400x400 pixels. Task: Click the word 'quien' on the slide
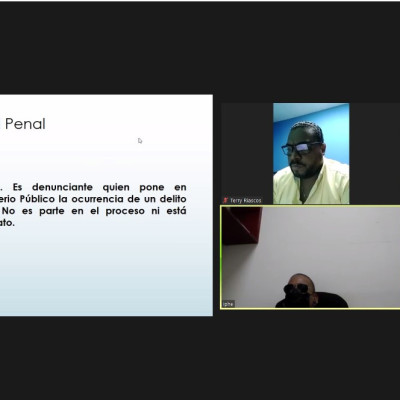pyautogui.click(x=116, y=187)
